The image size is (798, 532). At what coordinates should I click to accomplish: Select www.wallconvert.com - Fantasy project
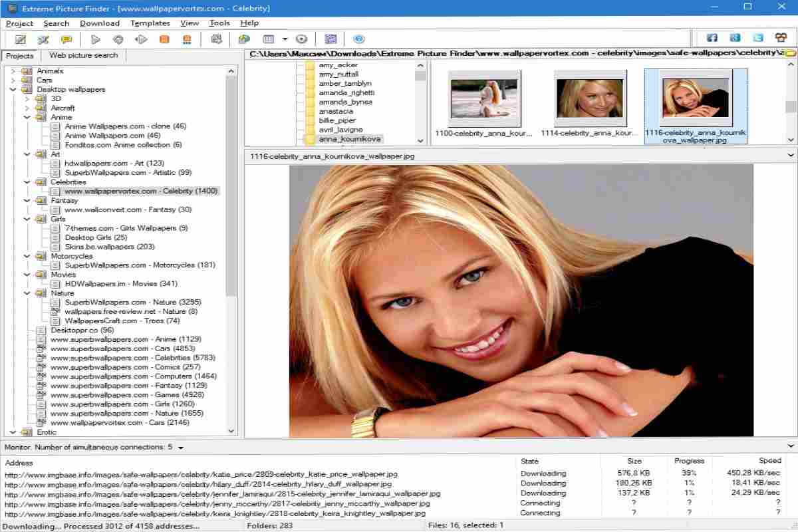(x=128, y=209)
